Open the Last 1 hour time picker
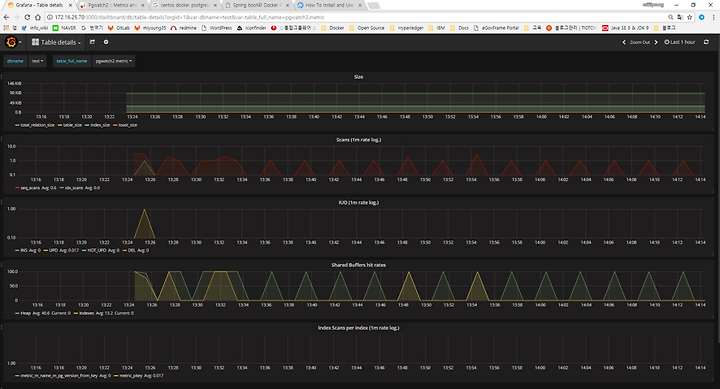The image size is (720, 389). pyautogui.click(x=680, y=42)
